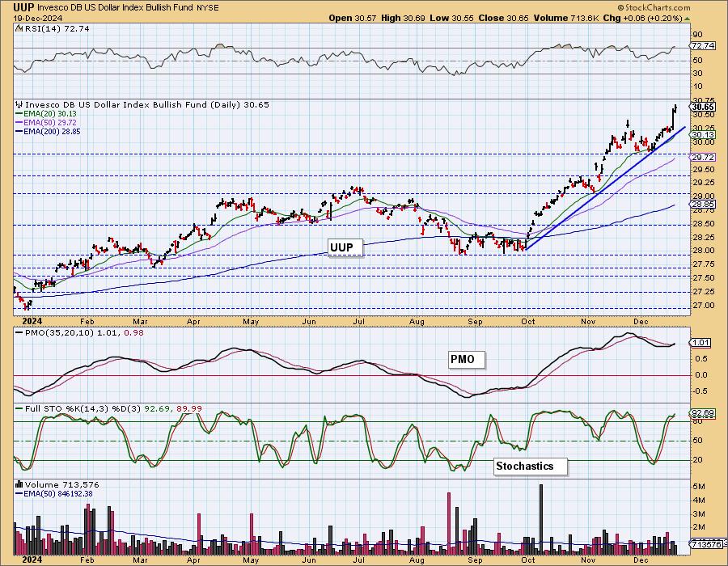Click the 713576 volume axis value tag

tap(705, 543)
